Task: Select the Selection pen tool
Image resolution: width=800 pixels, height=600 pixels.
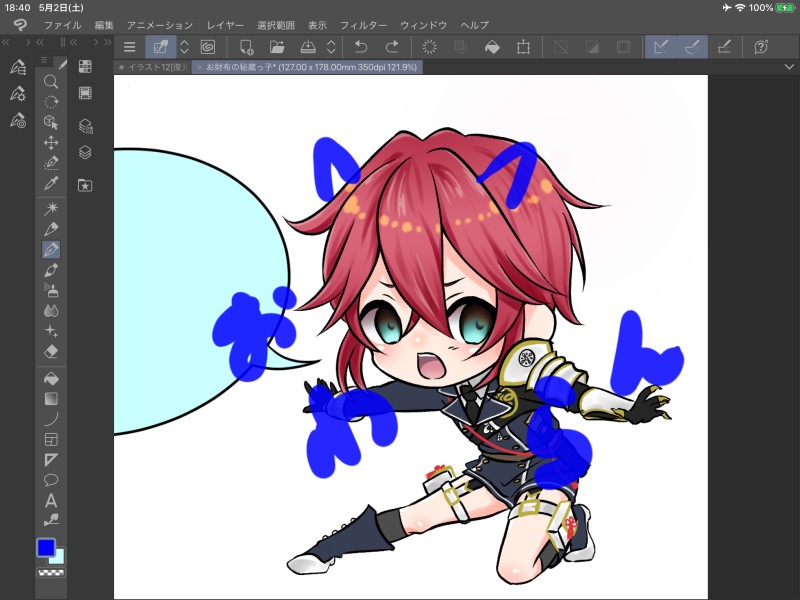Action: tap(51, 163)
